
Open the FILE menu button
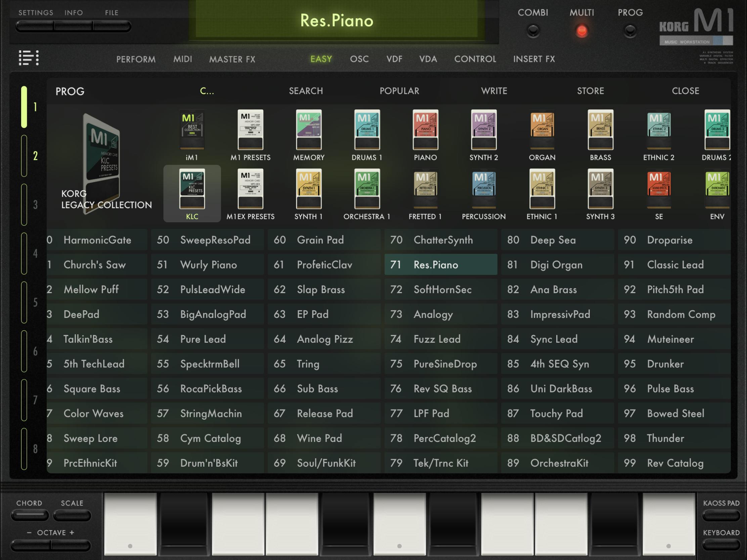click(x=112, y=26)
